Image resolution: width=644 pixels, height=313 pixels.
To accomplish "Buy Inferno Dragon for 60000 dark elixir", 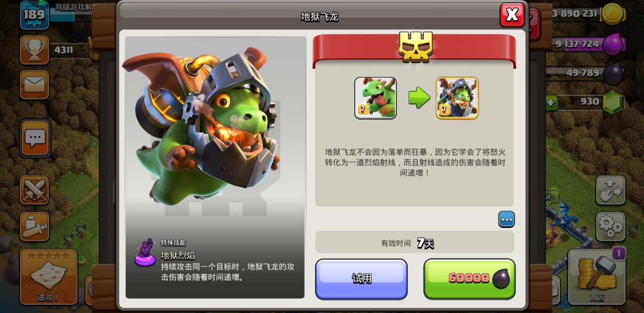I will (x=469, y=279).
